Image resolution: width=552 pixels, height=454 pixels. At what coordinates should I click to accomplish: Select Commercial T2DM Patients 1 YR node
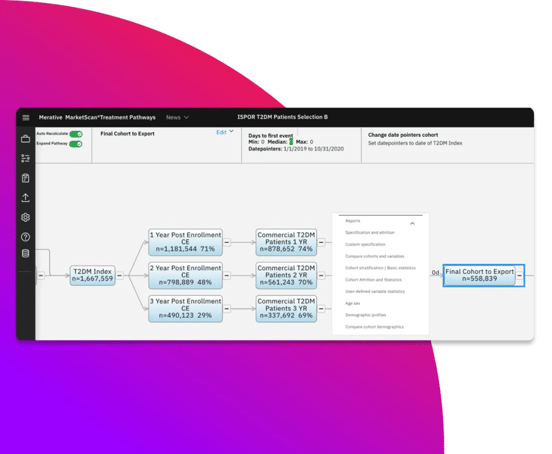[286, 242]
